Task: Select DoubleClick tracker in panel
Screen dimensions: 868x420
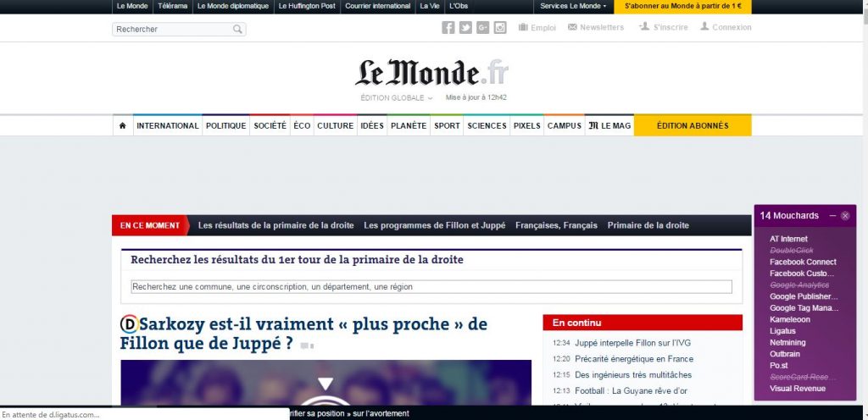Action: [791, 251]
